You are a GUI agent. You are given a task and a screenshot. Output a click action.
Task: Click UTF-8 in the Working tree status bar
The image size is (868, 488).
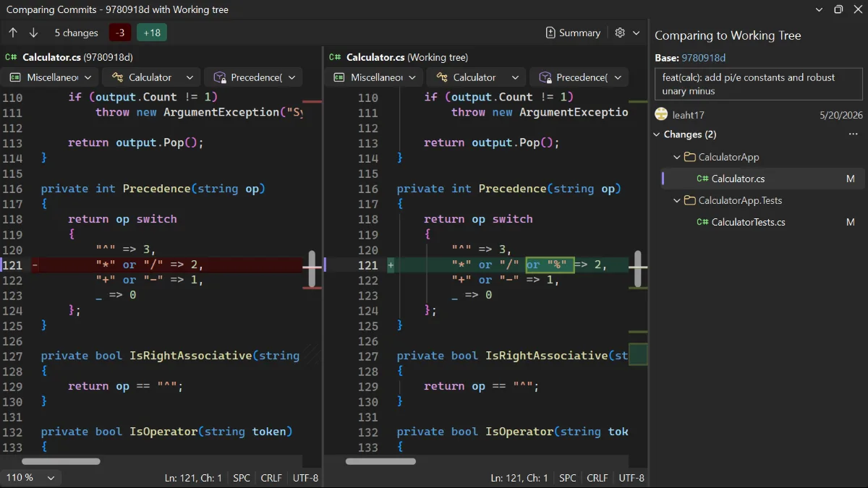point(631,478)
